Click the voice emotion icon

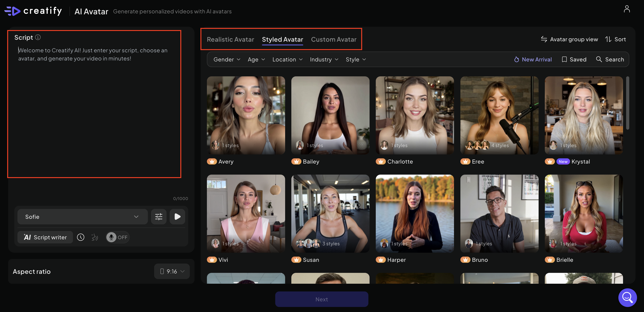coord(95,237)
